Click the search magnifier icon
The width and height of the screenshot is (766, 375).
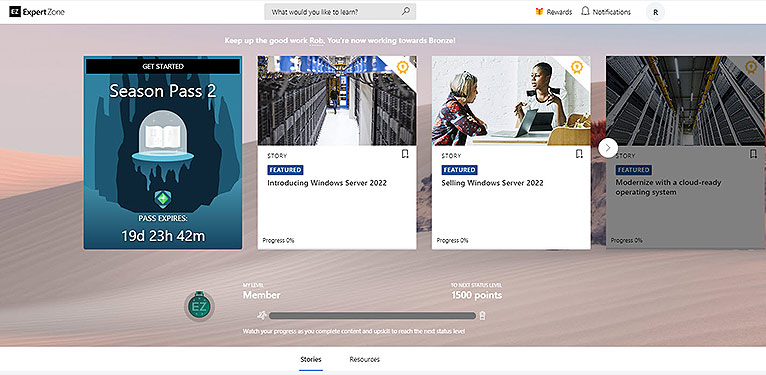coord(405,11)
